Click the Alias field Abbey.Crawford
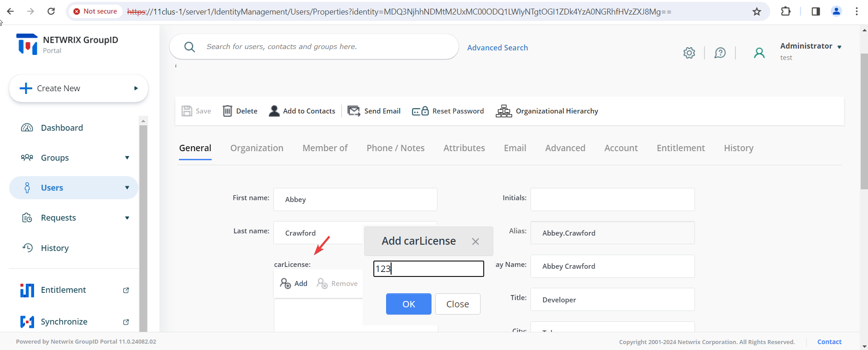The width and height of the screenshot is (868, 350). (x=613, y=233)
